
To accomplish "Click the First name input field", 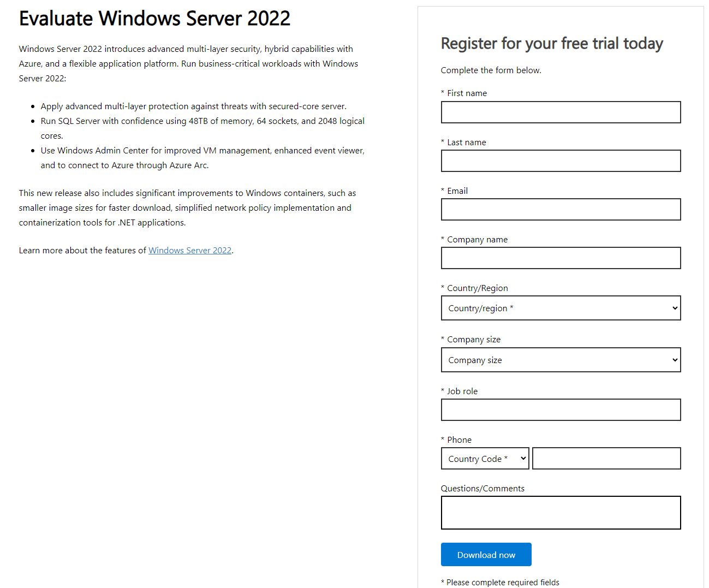I will click(x=561, y=112).
